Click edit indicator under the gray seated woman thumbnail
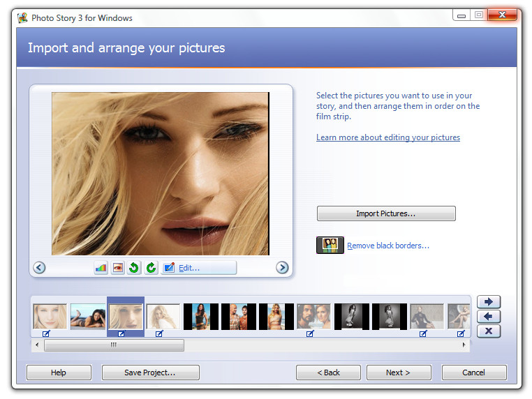This screenshot has width=532, height=399. (x=423, y=334)
